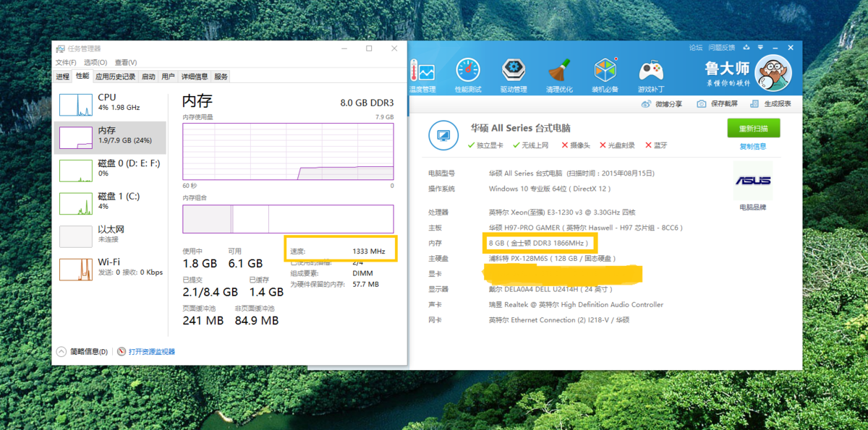Click the 华硕 All Series 台式电脑 heading
This screenshot has height=430, width=868.
pos(521,128)
